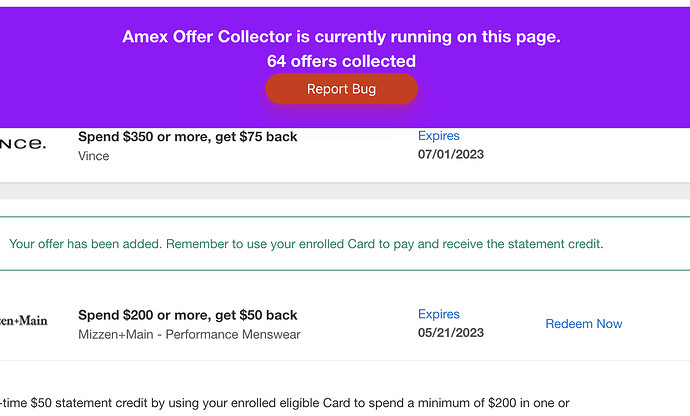This screenshot has height=416, width=690.
Task: Click the Expires link for the Mizzen+Main offer
Action: (438, 314)
